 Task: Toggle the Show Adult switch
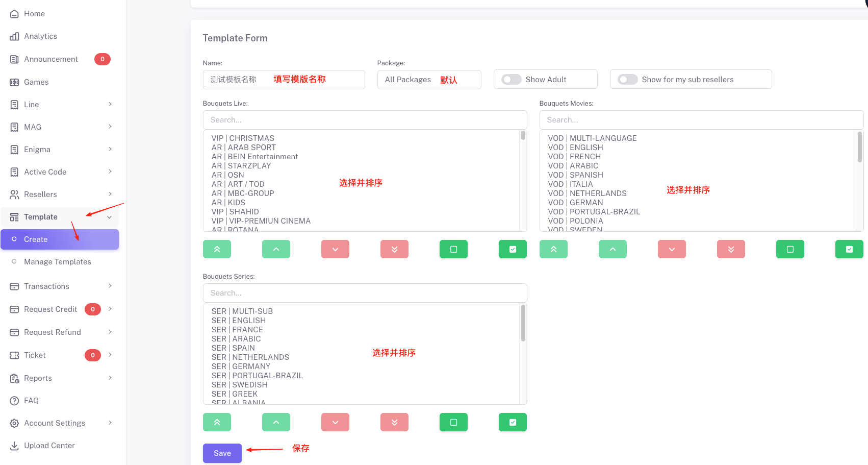pyautogui.click(x=511, y=80)
